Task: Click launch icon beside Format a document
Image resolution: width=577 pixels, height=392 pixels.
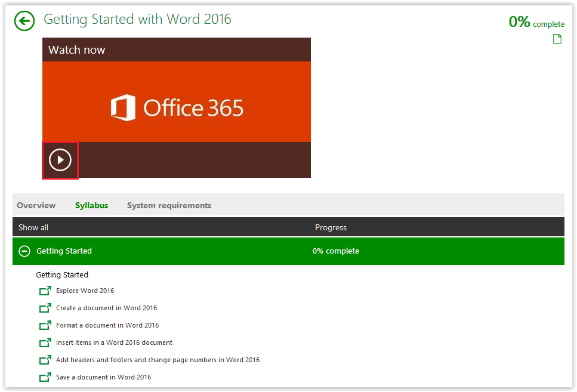Action: pyautogui.click(x=45, y=325)
